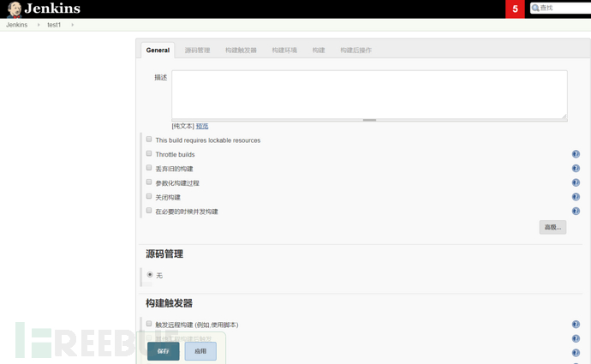Open the red notification badge showing 5
The width and height of the screenshot is (591, 364).
[515, 9]
